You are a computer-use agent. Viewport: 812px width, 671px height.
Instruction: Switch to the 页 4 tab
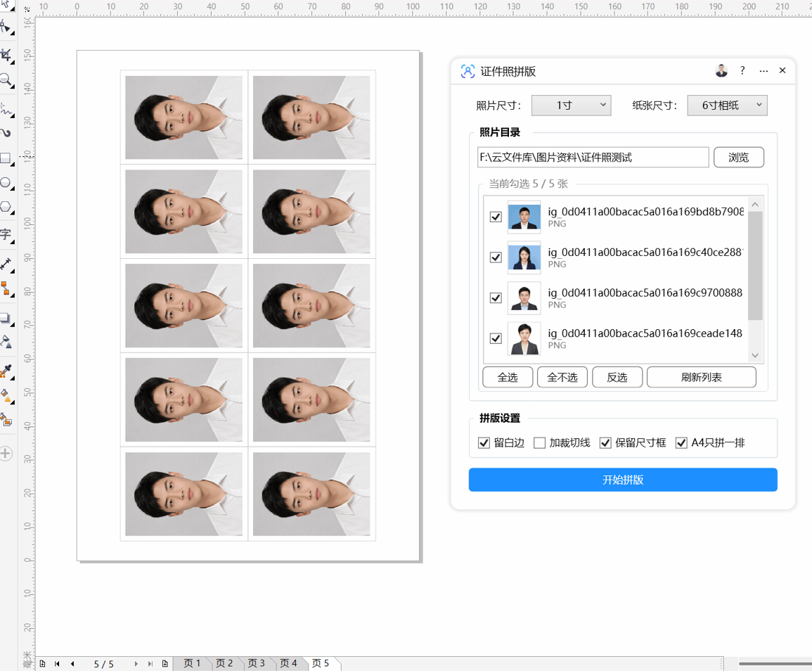tap(288, 663)
